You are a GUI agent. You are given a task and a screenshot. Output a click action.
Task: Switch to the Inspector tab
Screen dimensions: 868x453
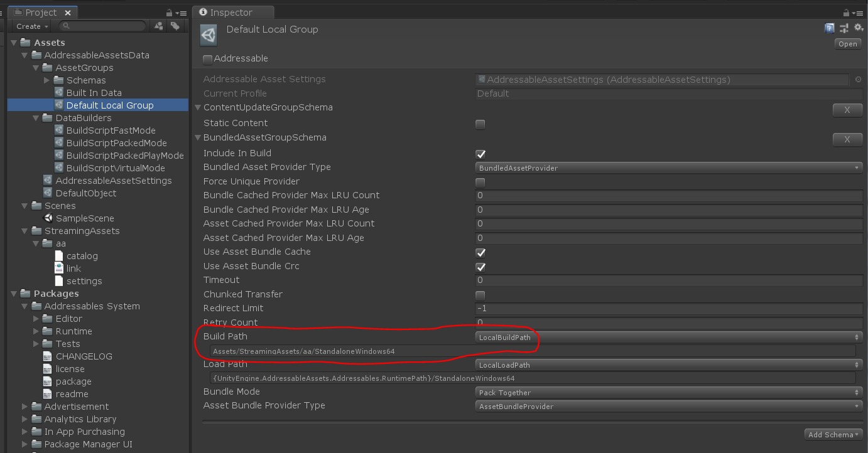click(234, 13)
